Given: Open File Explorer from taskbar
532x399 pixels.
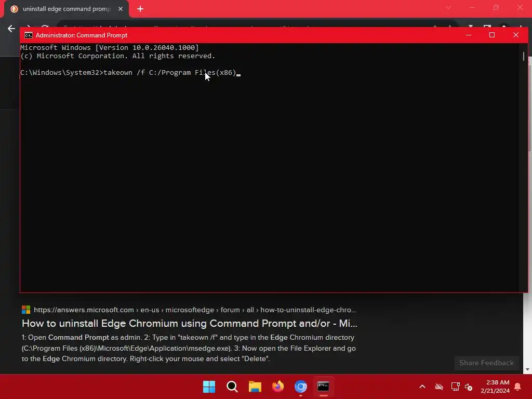Looking at the screenshot, I should [255, 387].
